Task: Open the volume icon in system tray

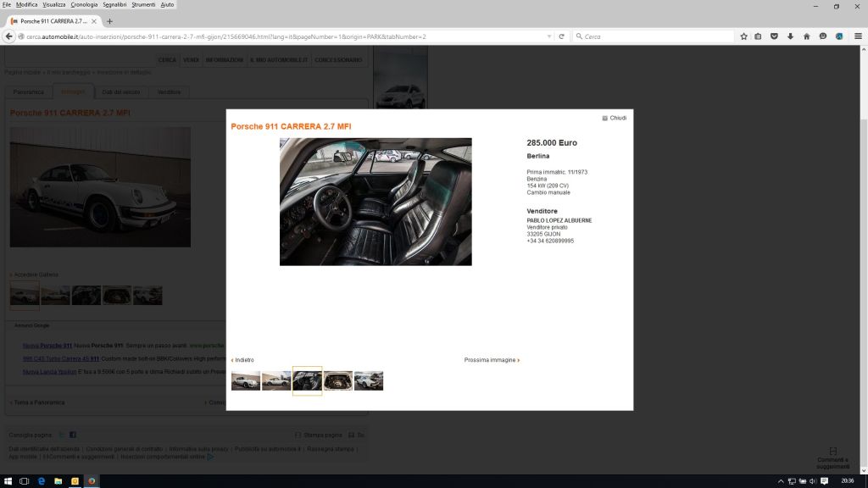Action: [813, 481]
